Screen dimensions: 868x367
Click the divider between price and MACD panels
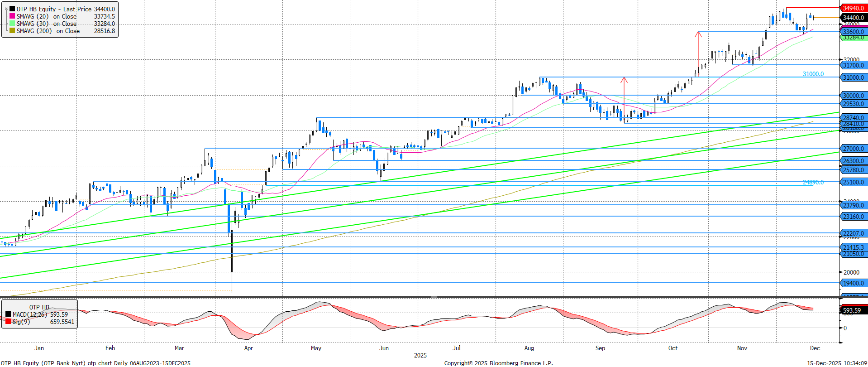pyautogui.click(x=434, y=297)
